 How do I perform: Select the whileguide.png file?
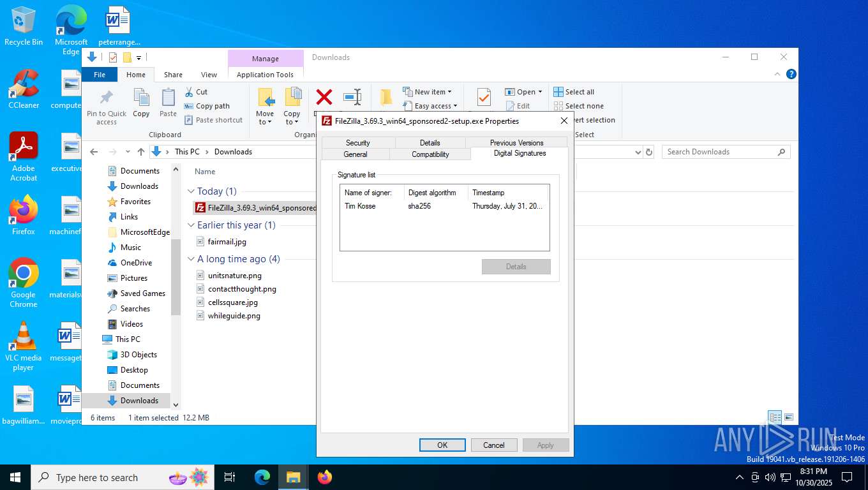coord(234,316)
